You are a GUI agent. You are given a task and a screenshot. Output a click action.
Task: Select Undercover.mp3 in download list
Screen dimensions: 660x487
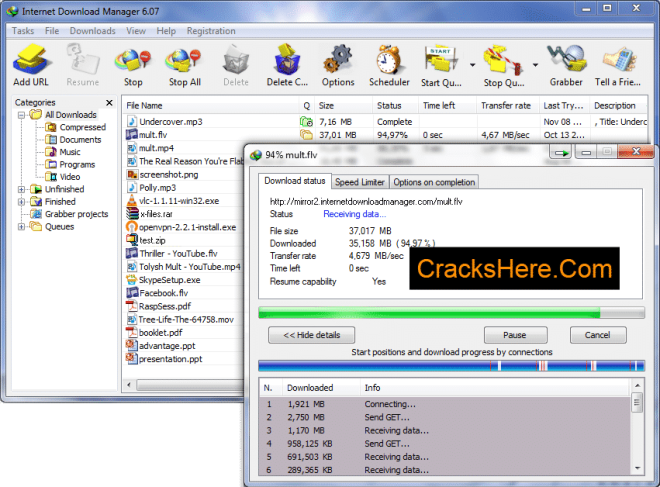click(x=171, y=122)
